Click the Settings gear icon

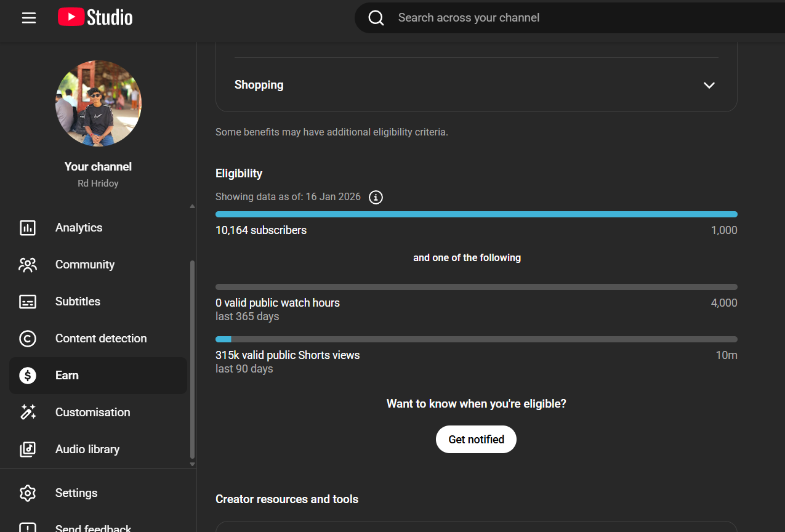point(28,493)
